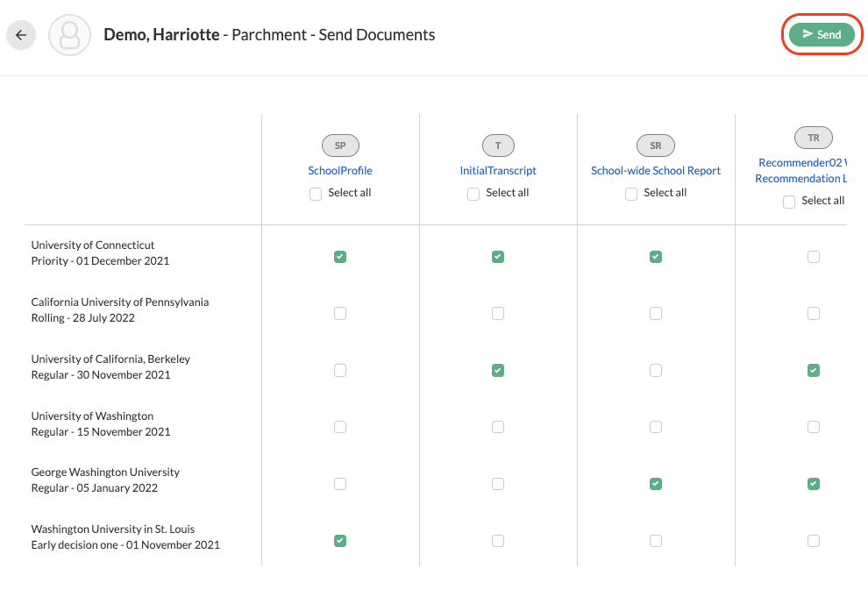Check School Report for UC Berkeley
Viewport: 868px width, 604px height.
(656, 370)
